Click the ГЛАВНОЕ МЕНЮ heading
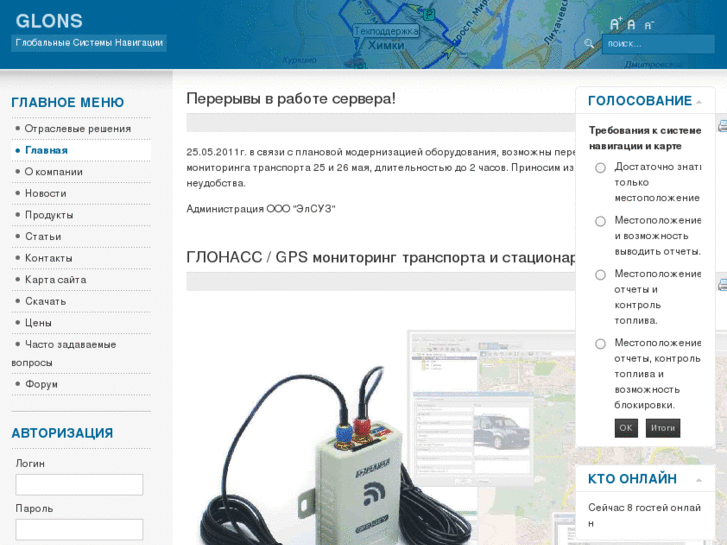Screen dimensions: 727x545 coord(68,103)
